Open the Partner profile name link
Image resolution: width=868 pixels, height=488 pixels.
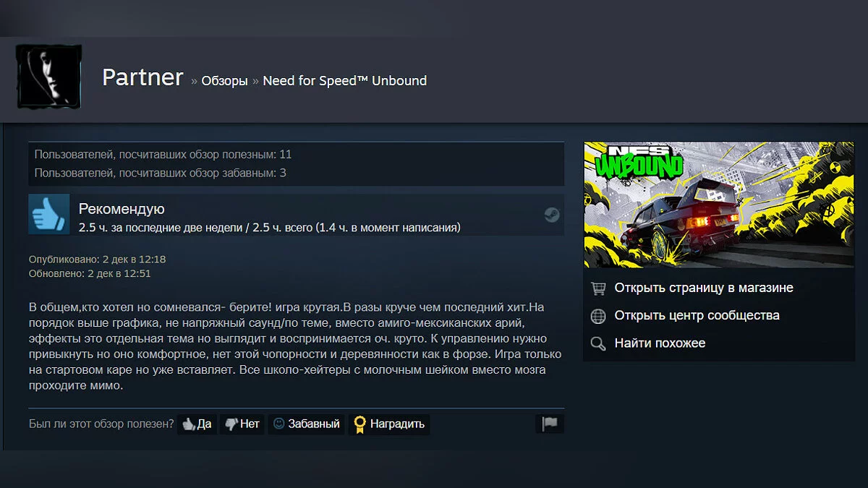click(x=142, y=77)
